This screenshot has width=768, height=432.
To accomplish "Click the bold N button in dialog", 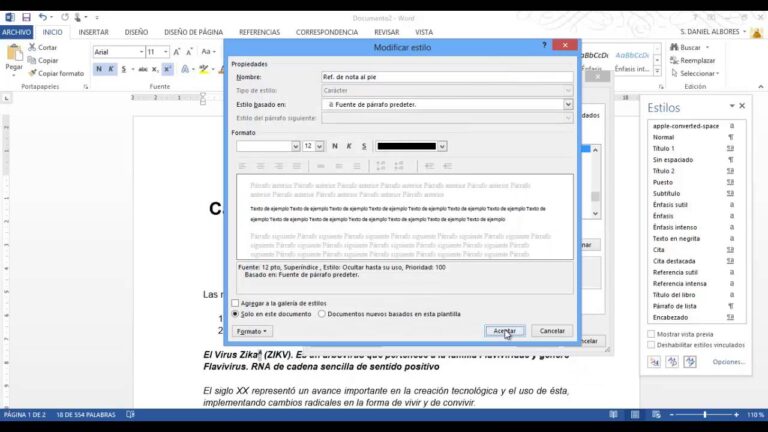I will 335,146.
